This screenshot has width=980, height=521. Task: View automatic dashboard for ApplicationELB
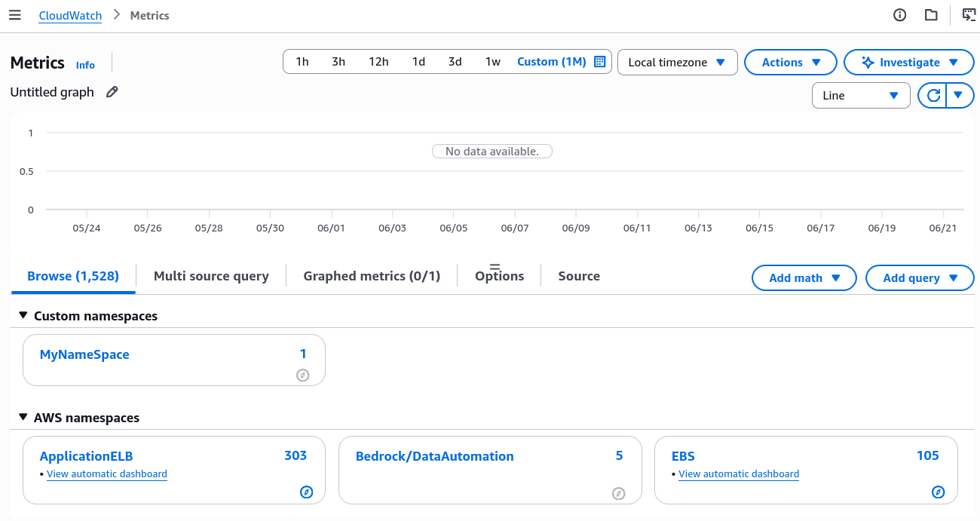(x=107, y=474)
